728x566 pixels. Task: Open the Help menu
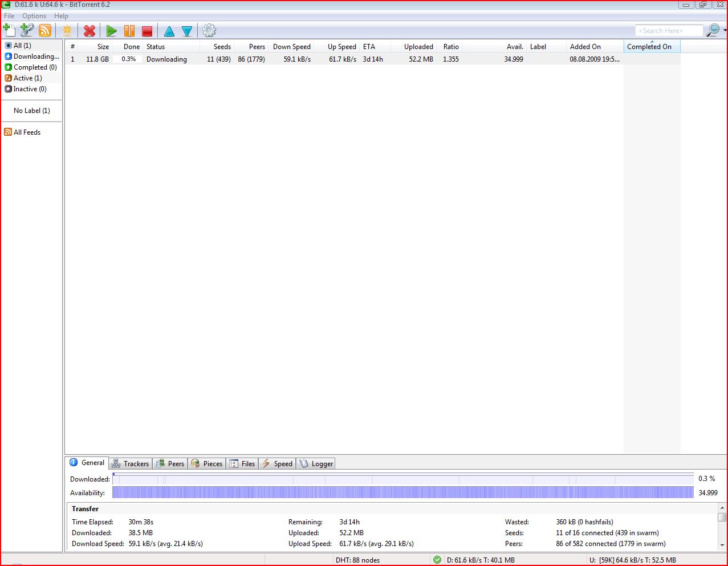(61, 16)
